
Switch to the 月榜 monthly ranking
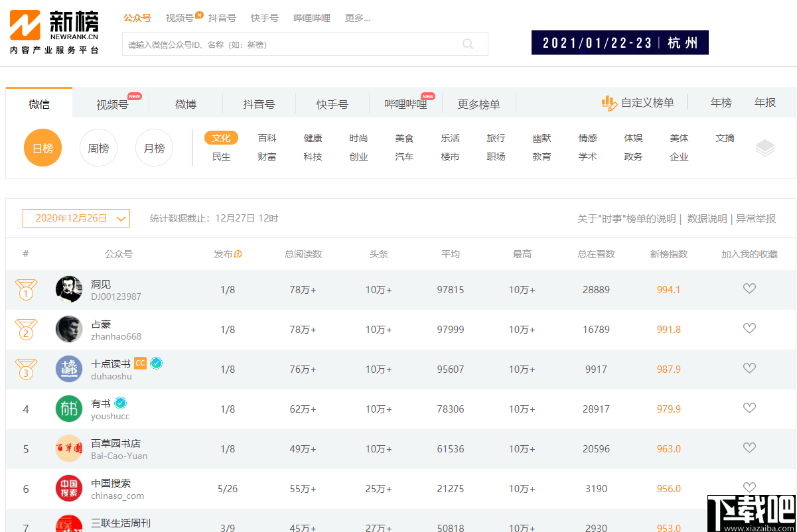(154, 148)
